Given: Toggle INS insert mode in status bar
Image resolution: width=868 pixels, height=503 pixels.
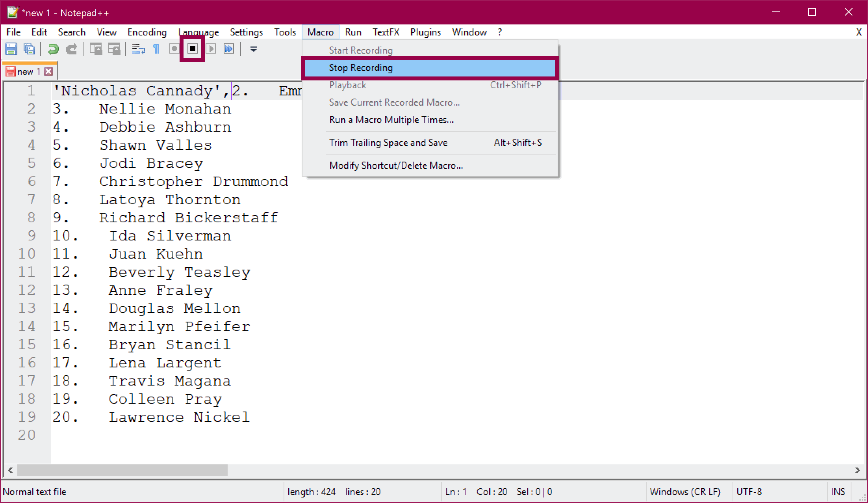Looking at the screenshot, I should 838,492.
